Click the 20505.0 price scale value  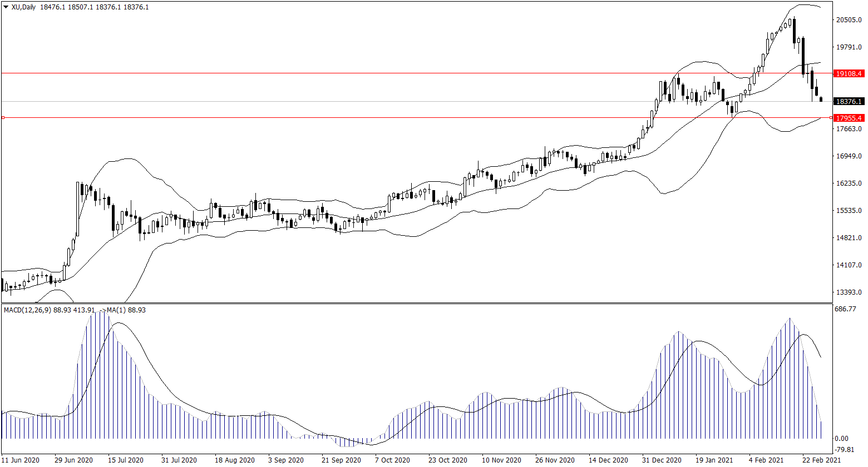[x=849, y=21]
